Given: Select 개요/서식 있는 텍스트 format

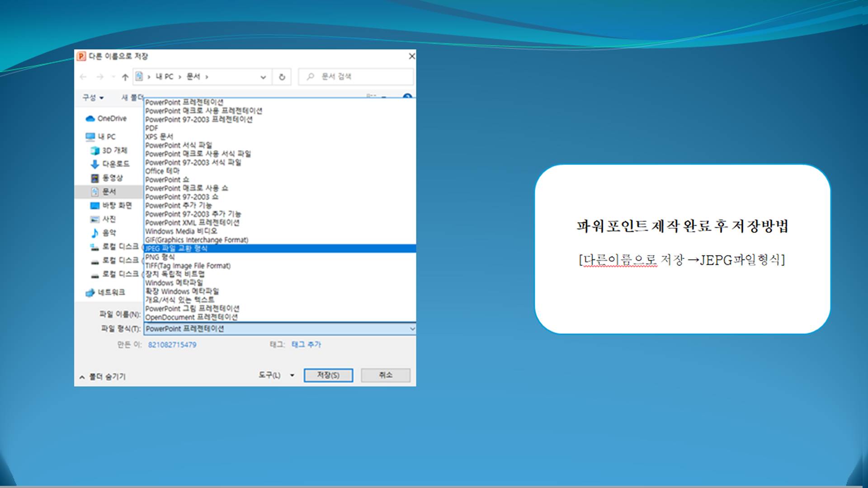Looking at the screenshot, I should [280, 300].
